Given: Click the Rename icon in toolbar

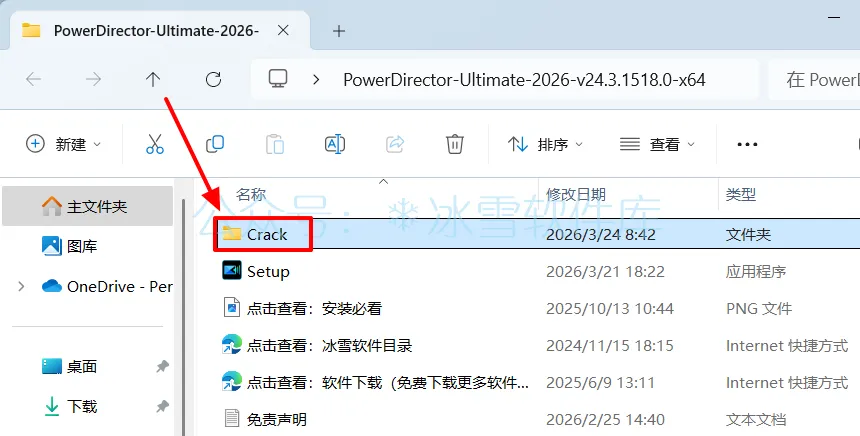Looking at the screenshot, I should click(x=335, y=144).
